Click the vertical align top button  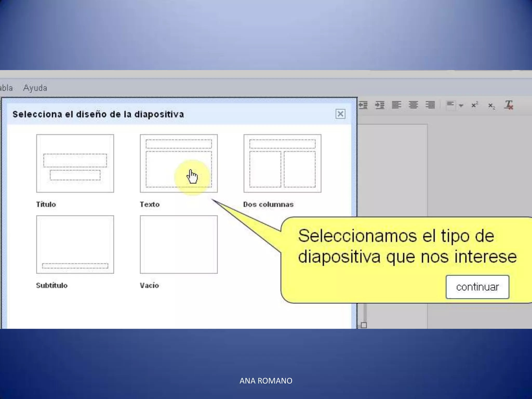tap(450, 105)
